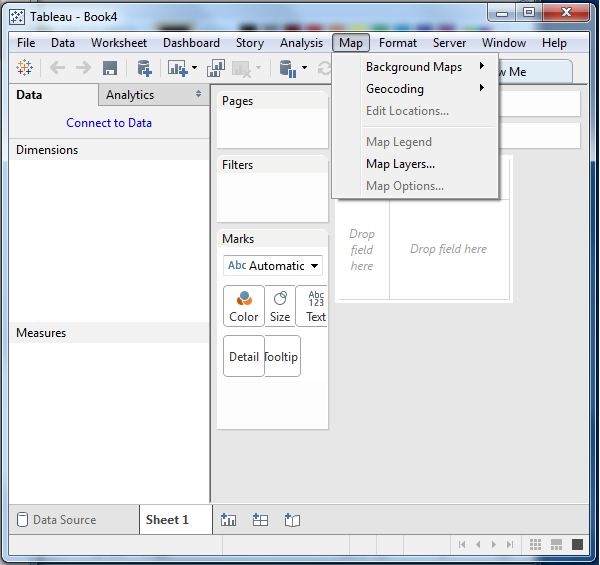Screen dimensions: 600x565
Task: Click the Size marks card button
Action: (280, 306)
